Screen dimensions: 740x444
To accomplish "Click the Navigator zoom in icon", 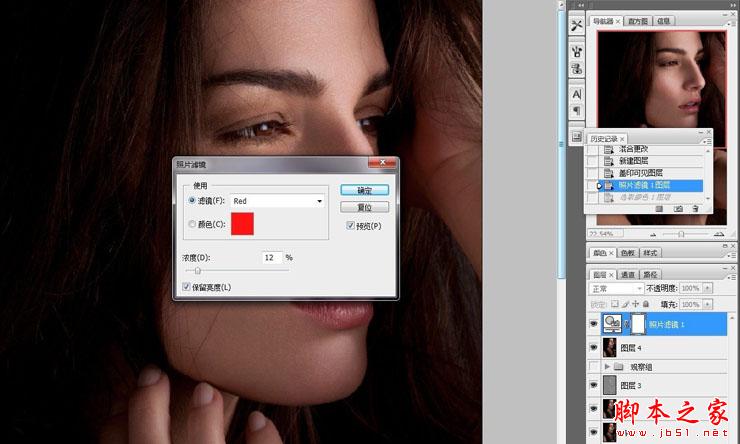I will point(719,234).
